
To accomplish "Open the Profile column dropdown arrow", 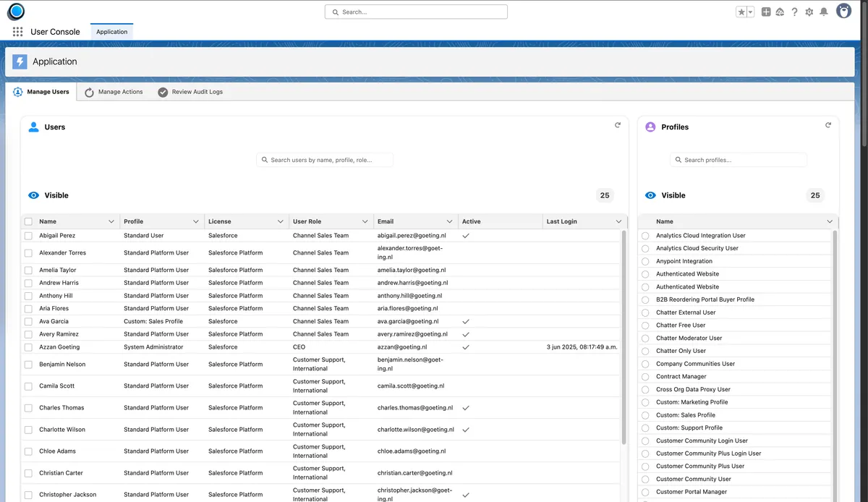I will point(196,221).
